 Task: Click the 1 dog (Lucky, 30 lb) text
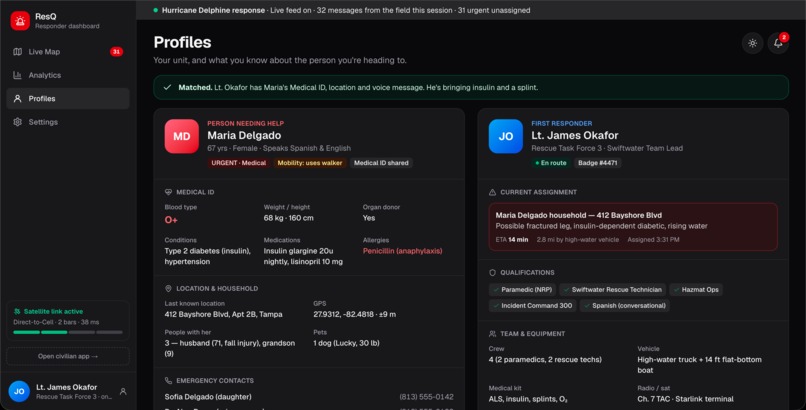click(346, 343)
